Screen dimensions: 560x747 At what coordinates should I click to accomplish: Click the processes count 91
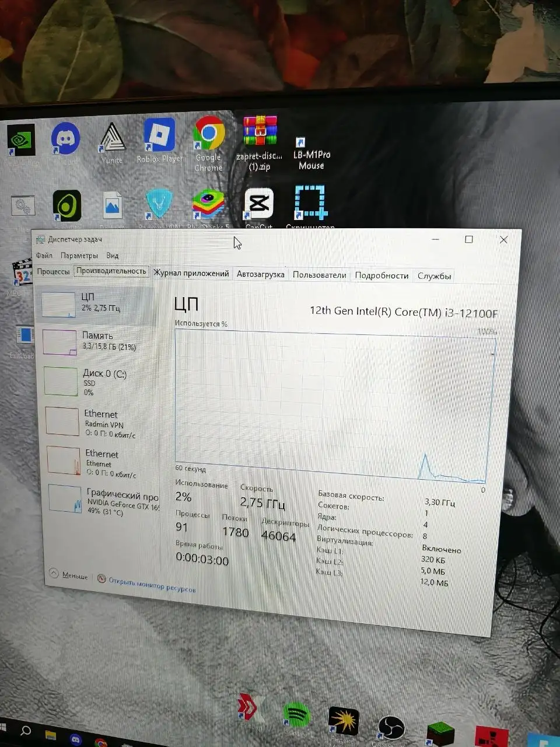[x=182, y=527]
